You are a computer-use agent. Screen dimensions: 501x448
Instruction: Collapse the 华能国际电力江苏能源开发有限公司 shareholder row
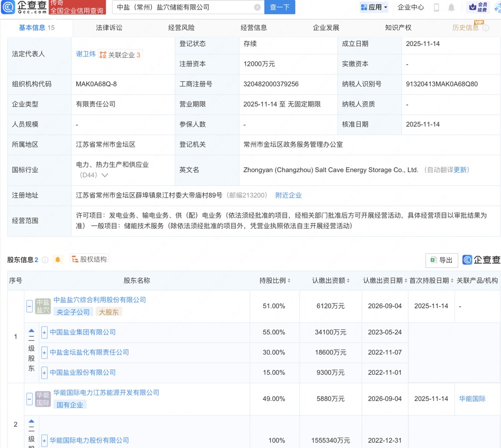pyautogui.click(x=30, y=399)
